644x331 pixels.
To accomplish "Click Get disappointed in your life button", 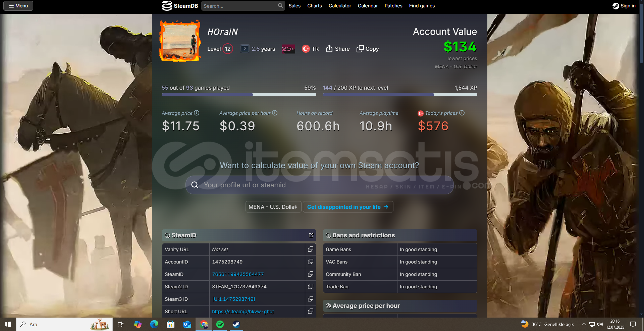I will pyautogui.click(x=348, y=207).
